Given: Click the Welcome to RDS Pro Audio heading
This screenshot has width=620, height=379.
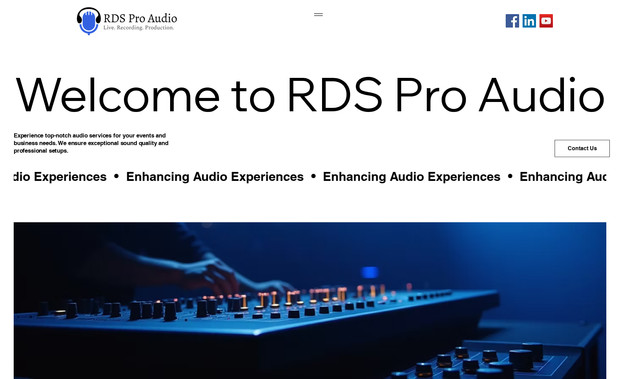Looking at the screenshot, I should [310, 95].
